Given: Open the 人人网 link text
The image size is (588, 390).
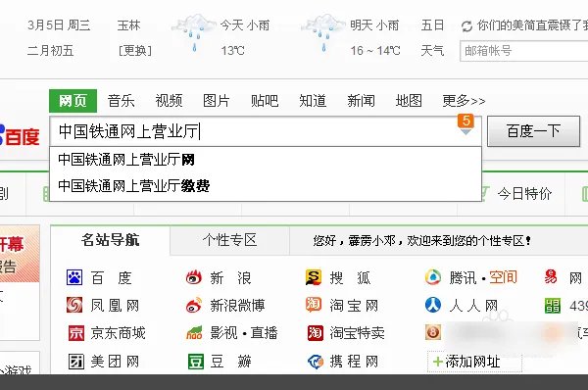Looking at the screenshot, I should (x=473, y=306).
